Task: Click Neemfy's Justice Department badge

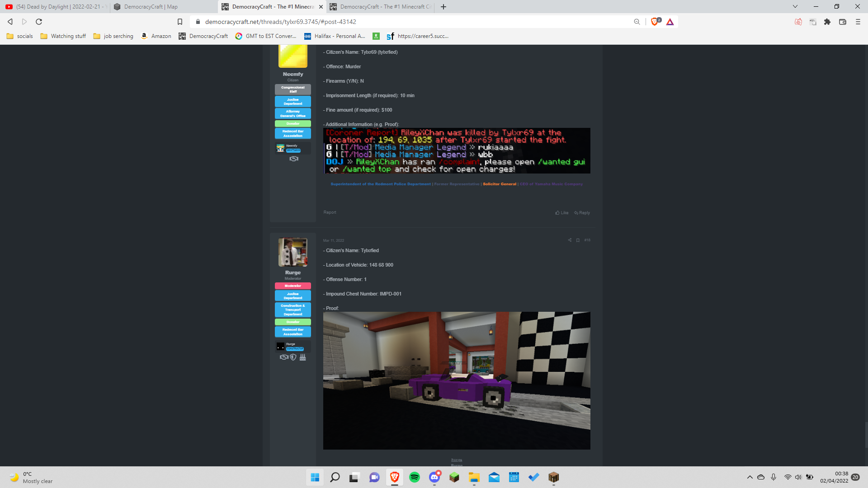Action: tap(293, 102)
